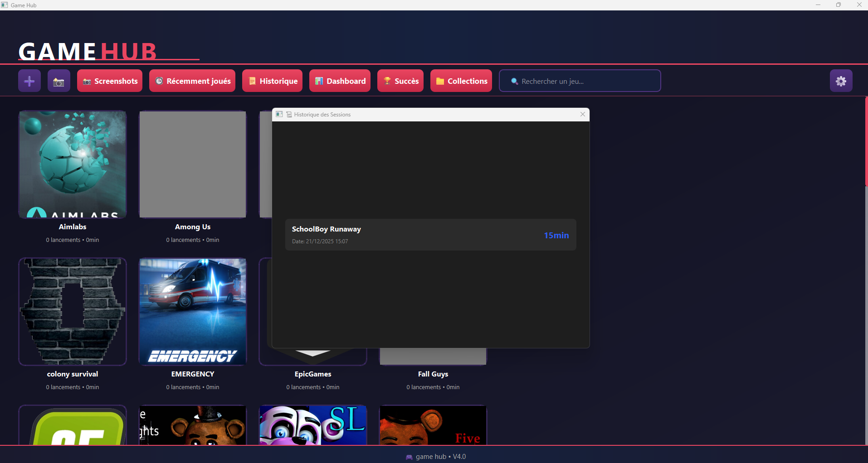Click the Among Us game title
Viewport: 868px width, 463px height.
pyautogui.click(x=193, y=227)
